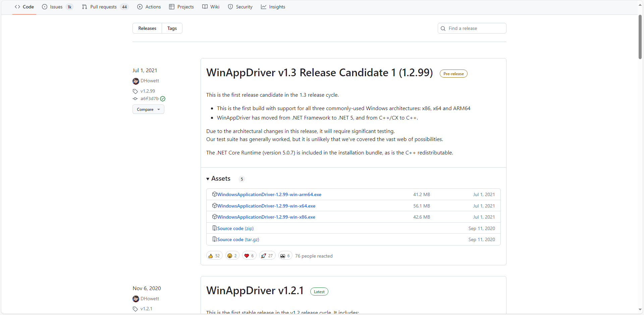Download WindowsApplicationDriver-1.2.99-win-x86.exe
The height and width of the screenshot is (315, 644).
coord(266,217)
